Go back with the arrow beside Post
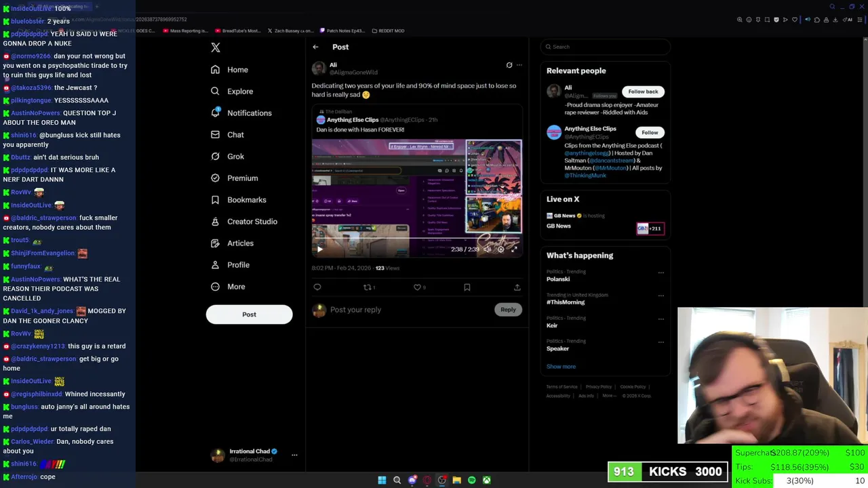Screen dimensions: 868x488 pos(315,47)
